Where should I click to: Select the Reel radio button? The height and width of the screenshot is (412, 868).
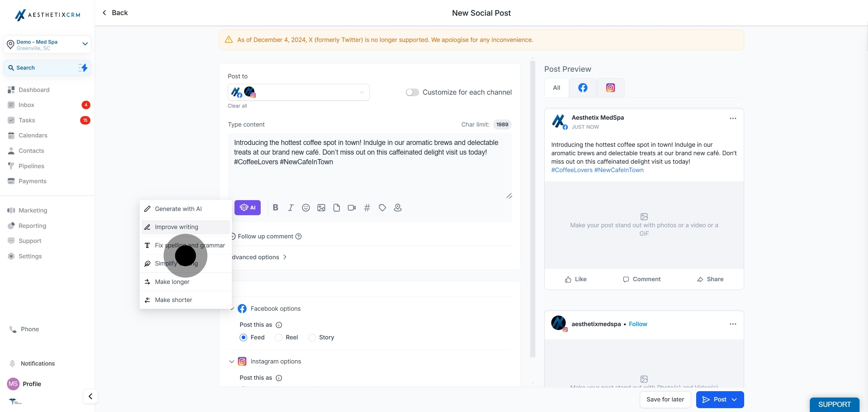click(x=279, y=337)
